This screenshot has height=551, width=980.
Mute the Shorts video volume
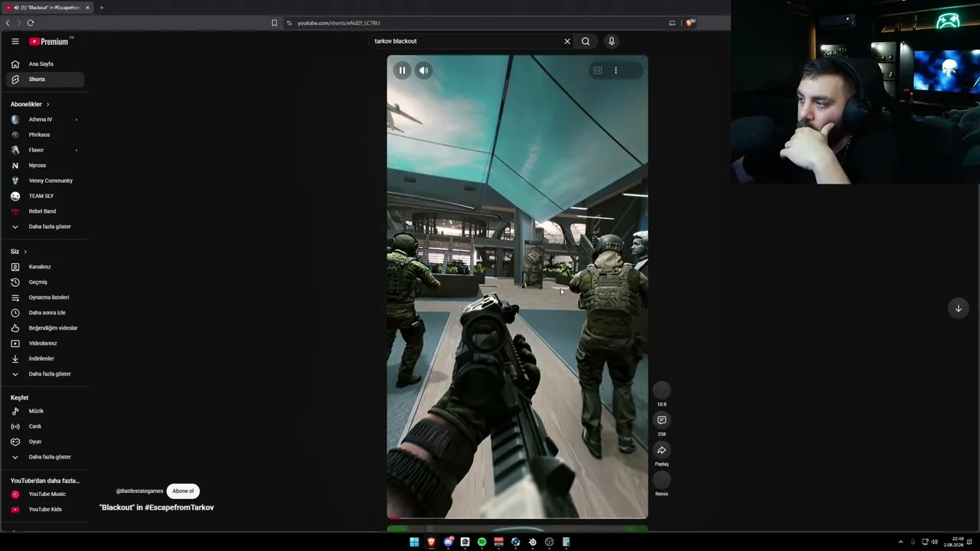tap(423, 70)
